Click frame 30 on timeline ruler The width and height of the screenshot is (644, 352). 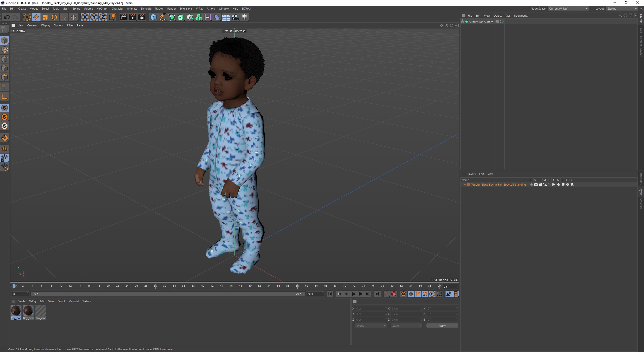pos(155,286)
